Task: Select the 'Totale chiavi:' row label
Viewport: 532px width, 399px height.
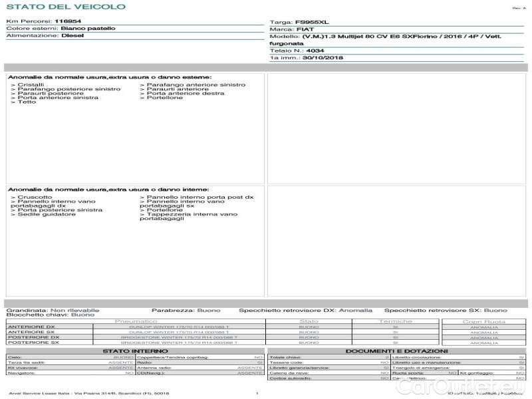Action: coord(285,357)
